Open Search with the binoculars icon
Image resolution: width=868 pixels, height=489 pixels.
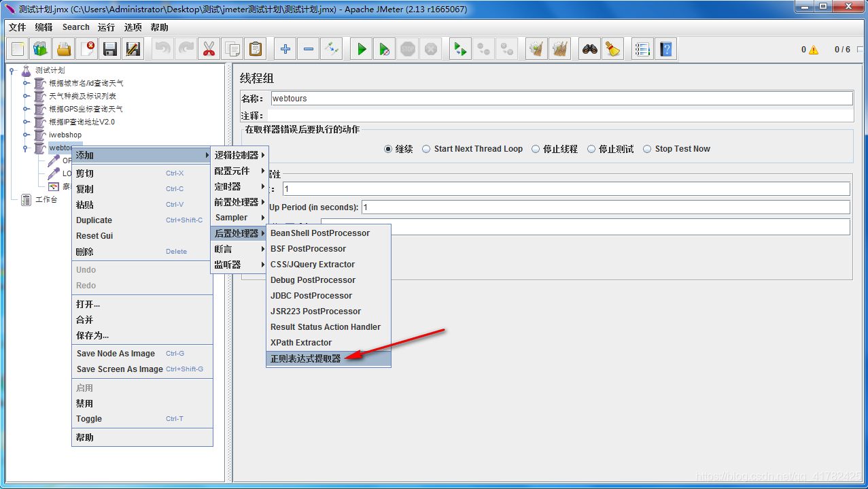point(590,49)
